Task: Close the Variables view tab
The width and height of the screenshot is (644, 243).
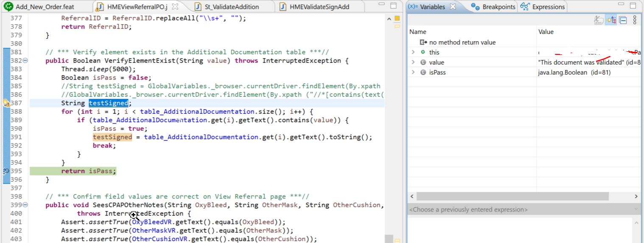Action: 453,7
